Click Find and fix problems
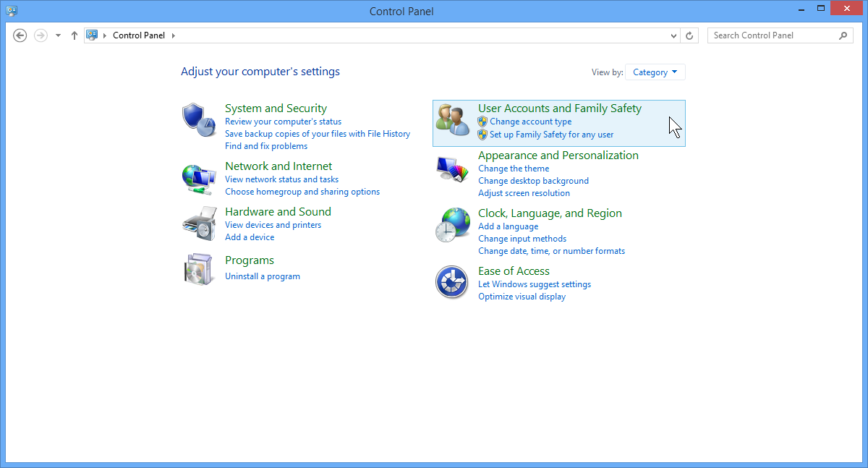This screenshot has width=868, height=468. tap(266, 146)
